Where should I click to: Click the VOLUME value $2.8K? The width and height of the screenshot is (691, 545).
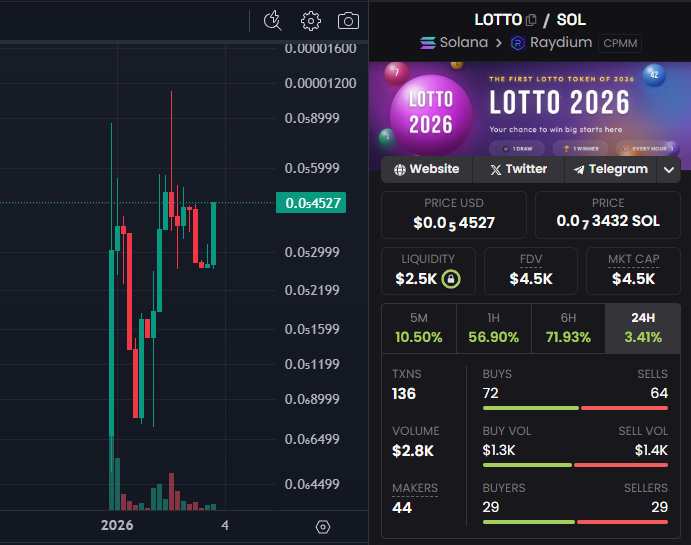pos(413,451)
